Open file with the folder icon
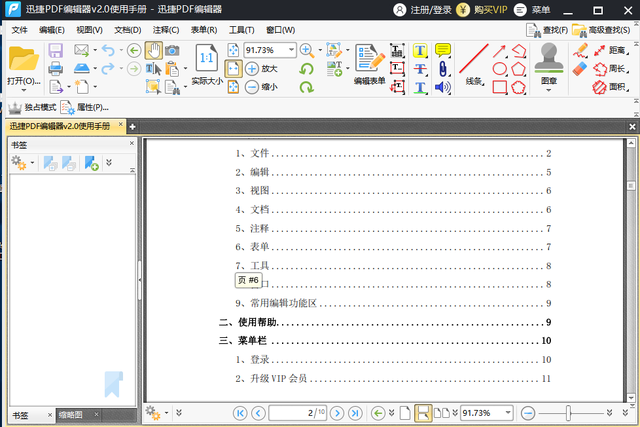Screen dimensions: 640x427 coord(24,59)
